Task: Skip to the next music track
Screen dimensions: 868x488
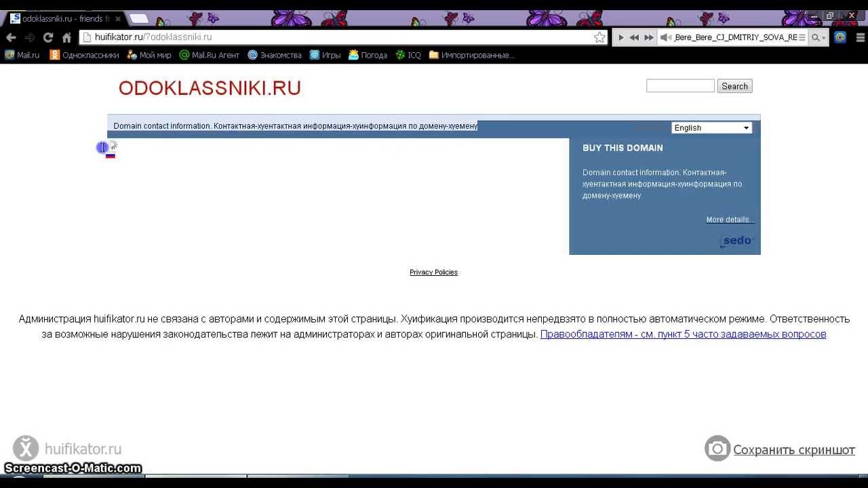Action: pos(649,37)
